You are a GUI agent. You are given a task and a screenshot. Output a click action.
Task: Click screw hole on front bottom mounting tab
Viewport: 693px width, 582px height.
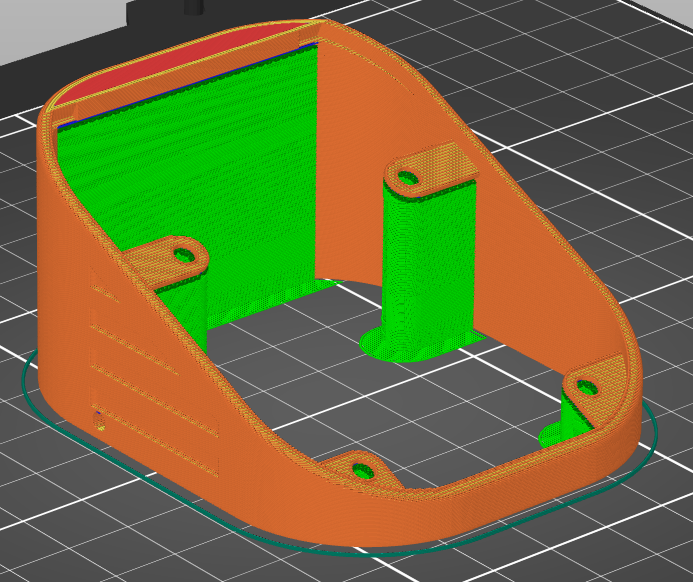363,471
